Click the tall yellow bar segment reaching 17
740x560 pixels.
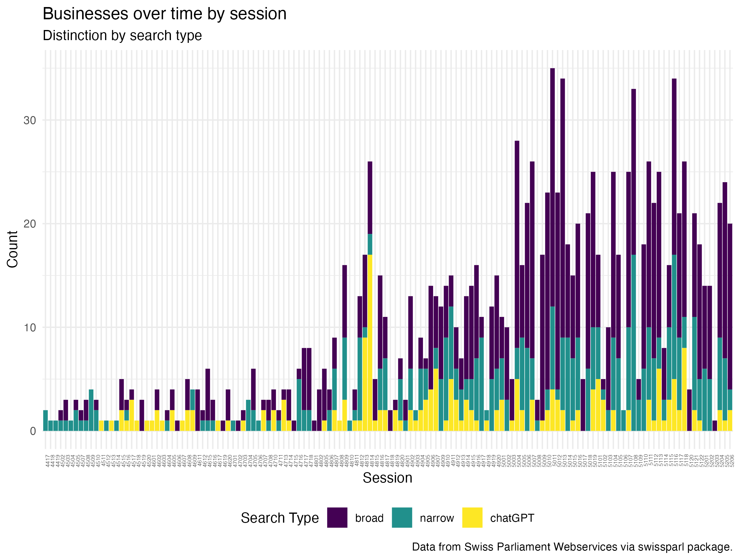click(370, 341)
